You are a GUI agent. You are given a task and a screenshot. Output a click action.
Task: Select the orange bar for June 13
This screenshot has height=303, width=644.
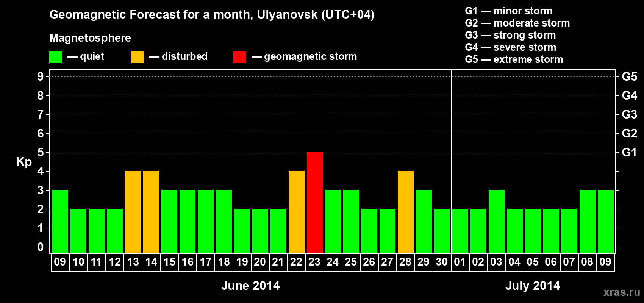(x=133, y=212)
